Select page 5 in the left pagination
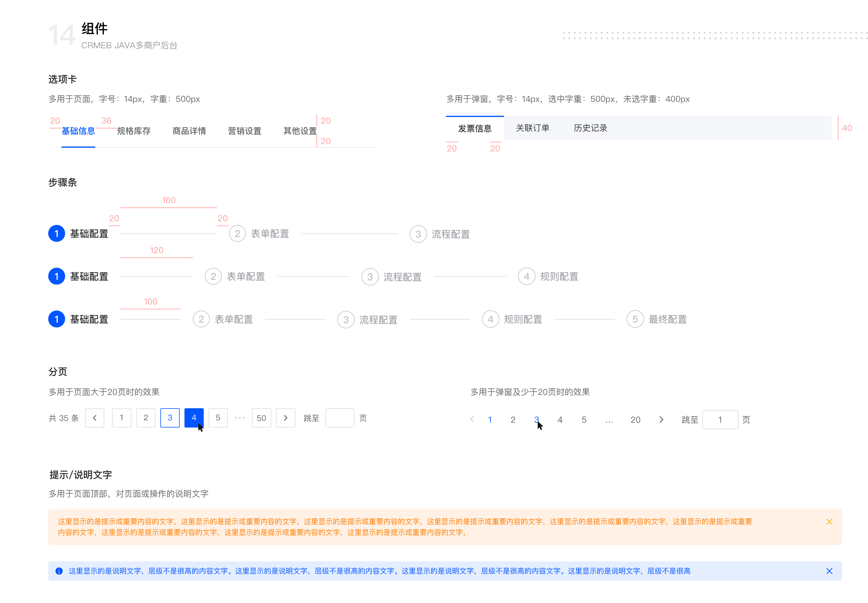The width and height of the screenshot is (868, 603). pos(218,418)
